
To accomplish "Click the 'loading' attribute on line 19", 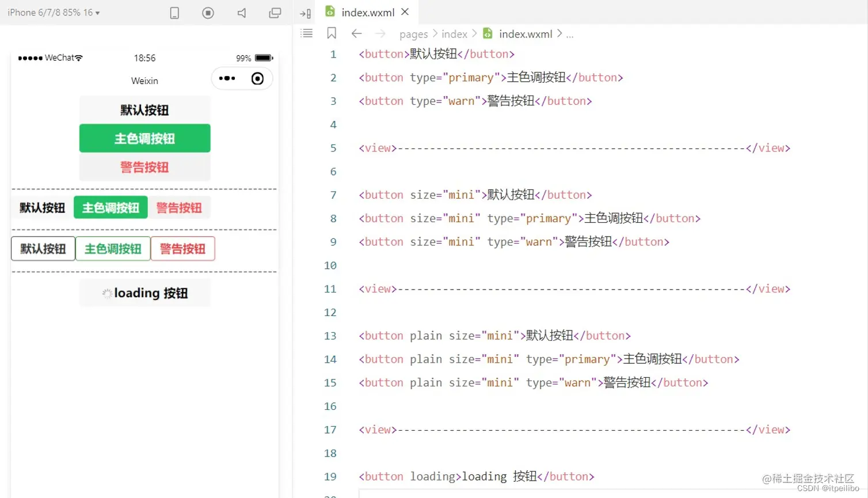I will pyautogui.click(x=433, y=477).
